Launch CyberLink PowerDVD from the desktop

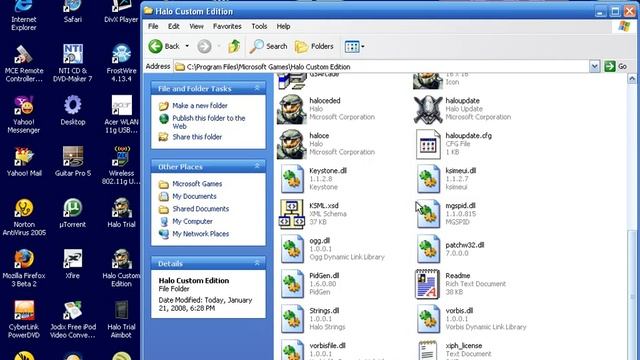pyautogui.click(x=24, y=319)
